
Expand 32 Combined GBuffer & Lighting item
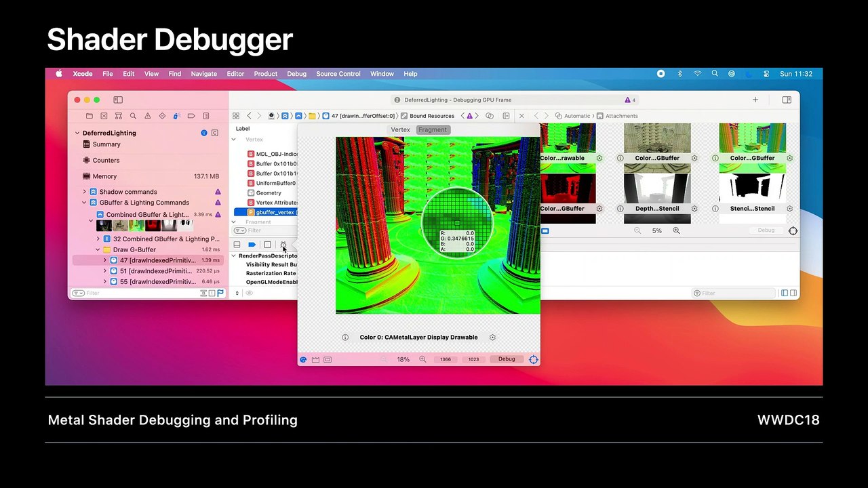click(x=98, y=239)
